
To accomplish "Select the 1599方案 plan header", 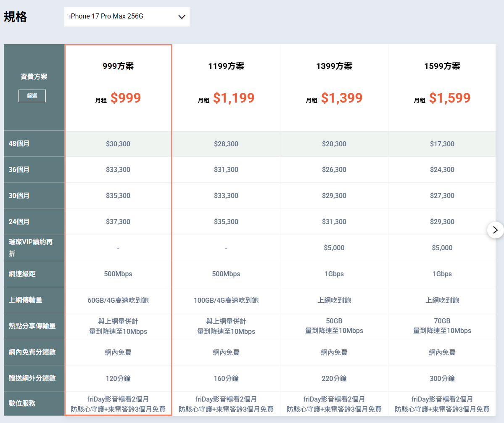I will 442,66.
